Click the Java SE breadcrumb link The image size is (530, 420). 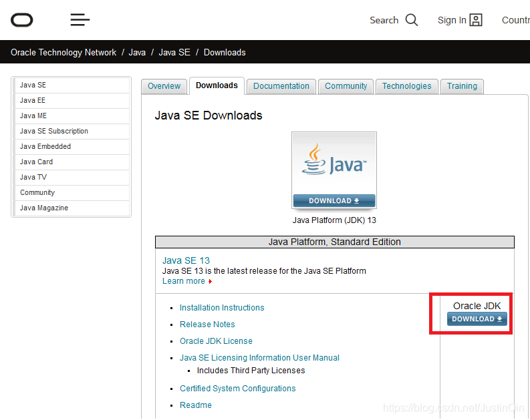tap(174, 52)
